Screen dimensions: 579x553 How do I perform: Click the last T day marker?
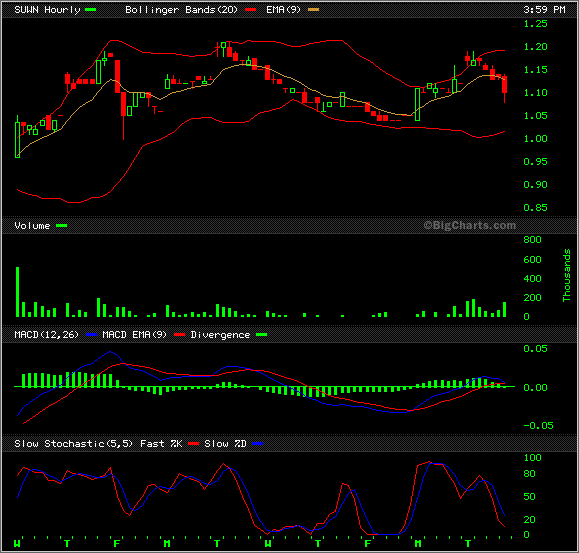468,544
